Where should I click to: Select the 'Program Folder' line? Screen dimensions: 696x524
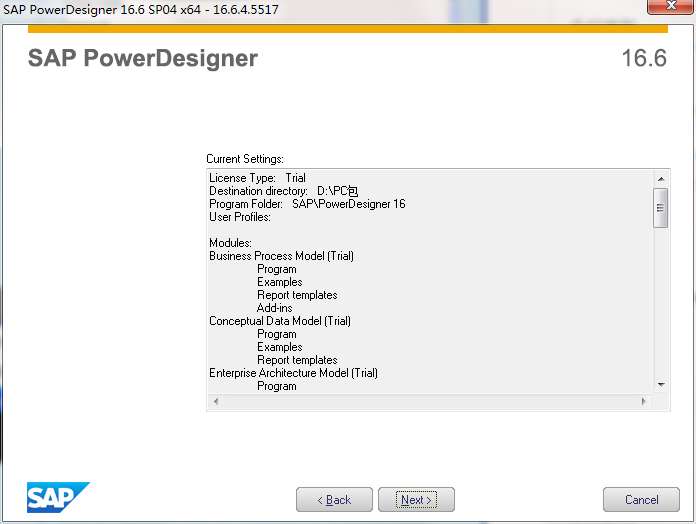(307, 204)
